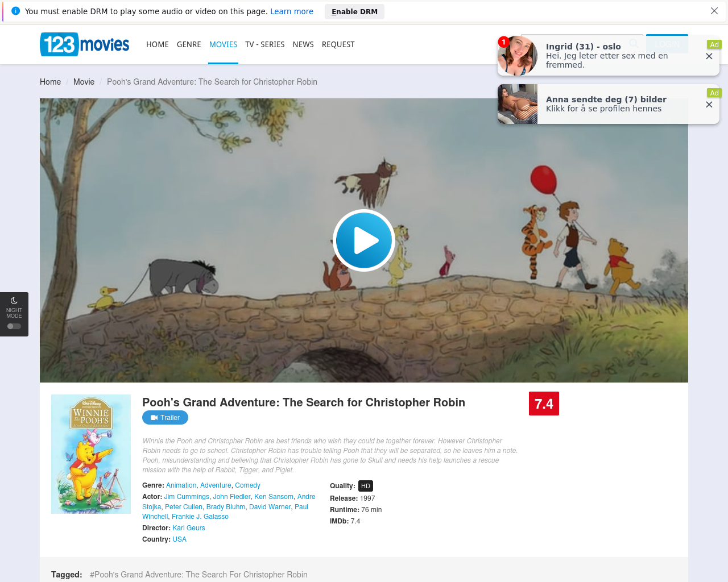Open actor John Fiedler link

pos(231,497)
